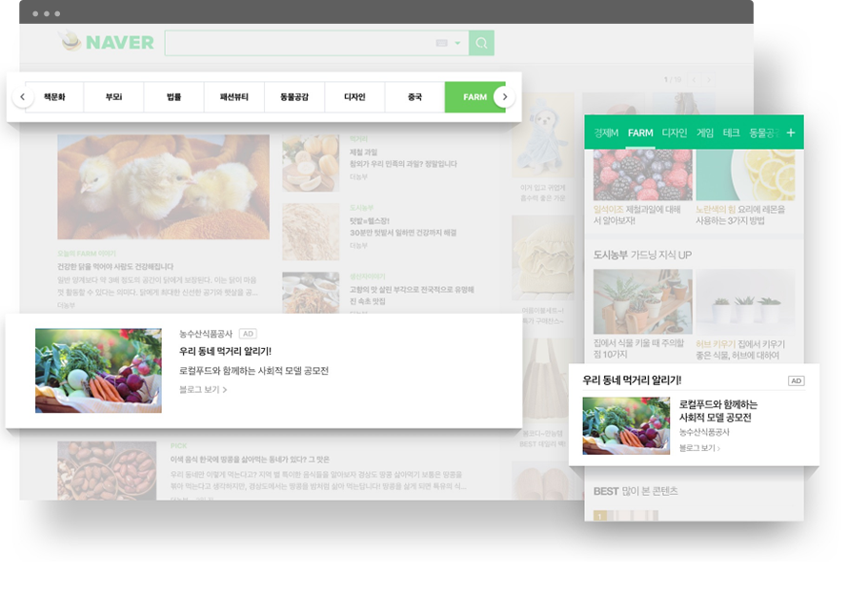Image resolution: width=868 pixels, height=594 pixels.
Task: Click 로컬푸드와 함께하는 사회적 모델 공모전 text
Action: click(x=253, y=371)
